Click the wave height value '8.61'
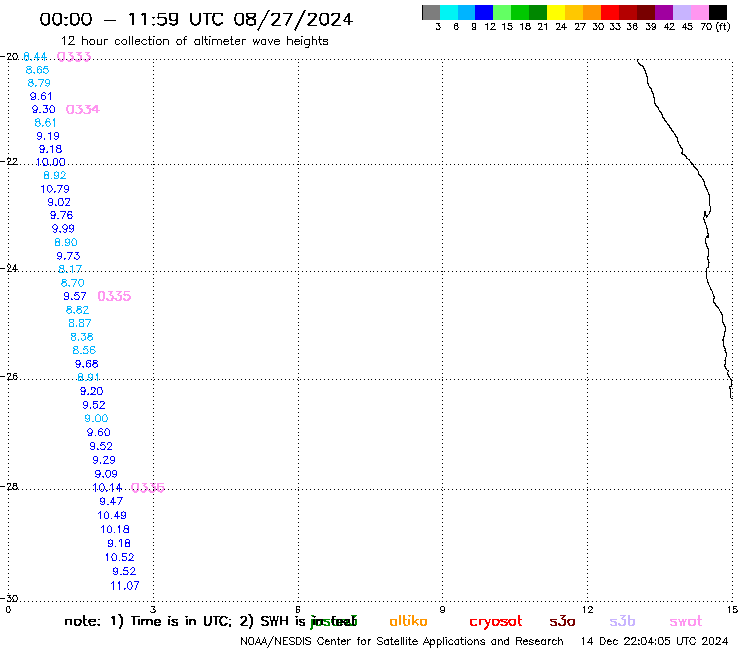740x650 pixels. click(x=45, y=123)
